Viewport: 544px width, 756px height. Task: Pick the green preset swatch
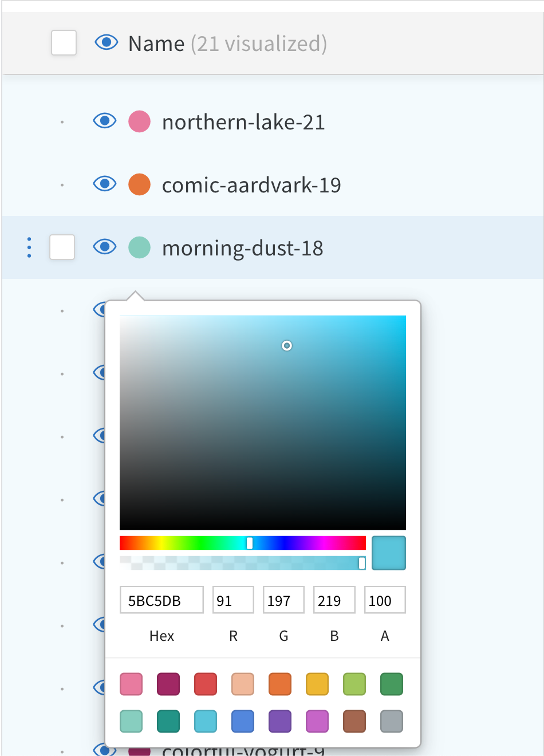(x=391, y=683)
